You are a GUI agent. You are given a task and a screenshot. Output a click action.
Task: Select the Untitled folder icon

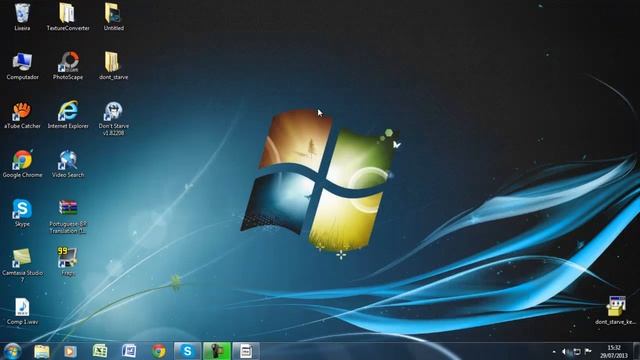[x=113, y=17]
